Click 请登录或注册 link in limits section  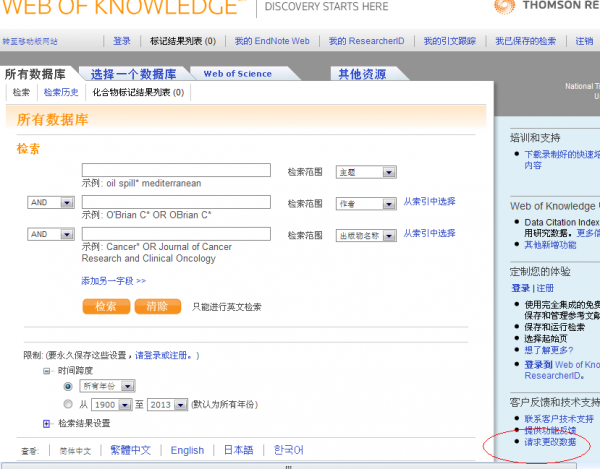pos(163,355)
